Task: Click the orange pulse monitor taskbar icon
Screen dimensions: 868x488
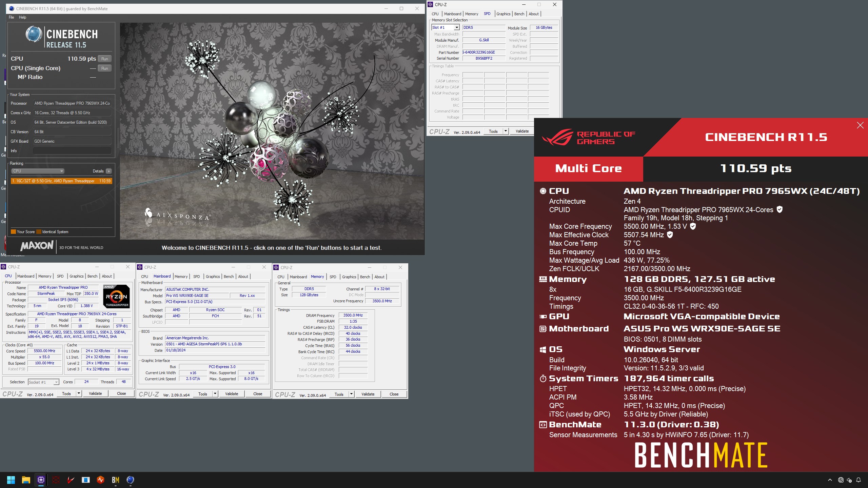Action: pos(101,480)
